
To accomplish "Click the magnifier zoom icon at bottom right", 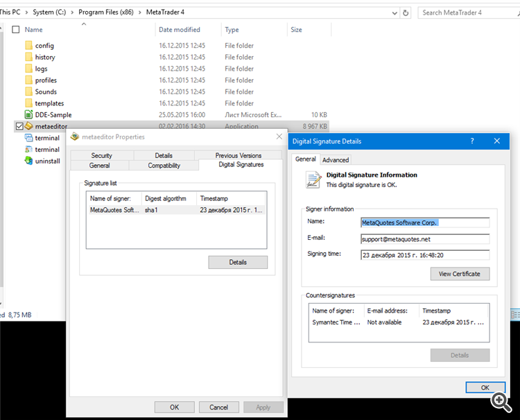I will [x=501, y=403].
